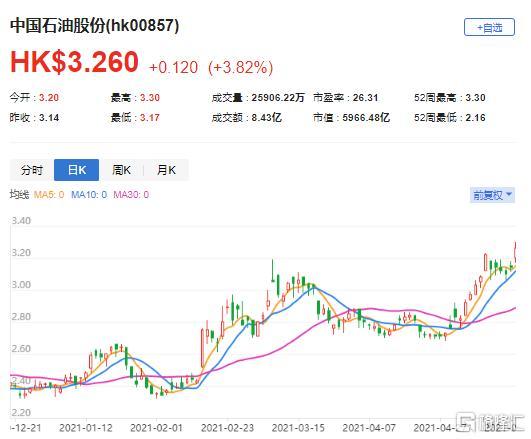Screen dimensions: 531x439
Task: Select the 日K chart tab
Action: (77, 170)
